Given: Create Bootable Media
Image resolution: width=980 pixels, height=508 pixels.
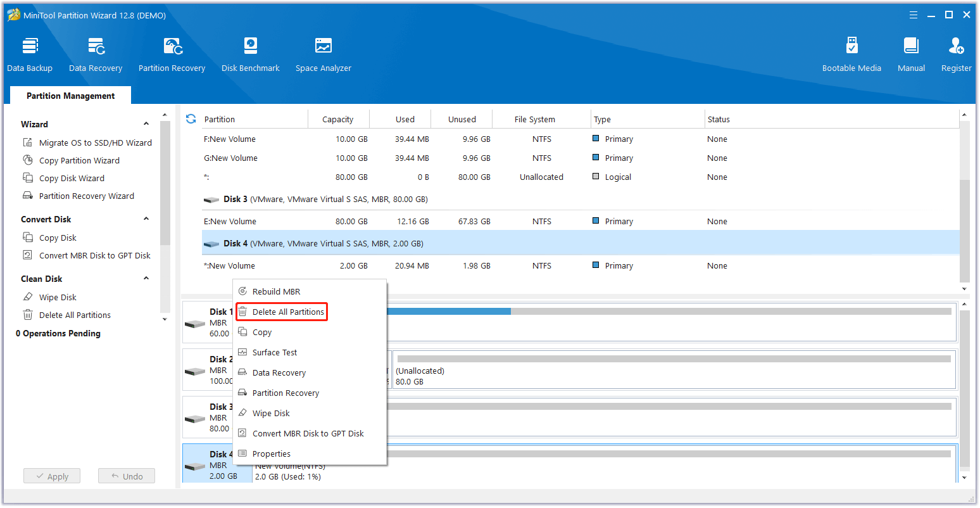Looking at the screenshot, I should [x=851, y=54].
